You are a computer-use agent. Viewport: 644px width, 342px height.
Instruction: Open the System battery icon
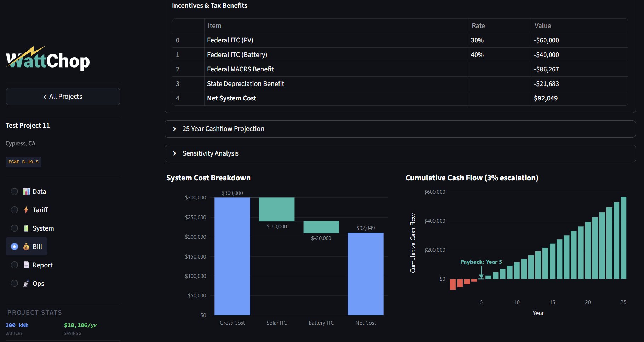26,228
